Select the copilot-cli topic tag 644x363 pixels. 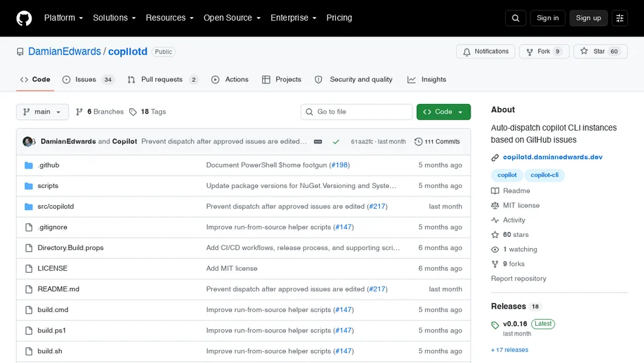(544, 175)
